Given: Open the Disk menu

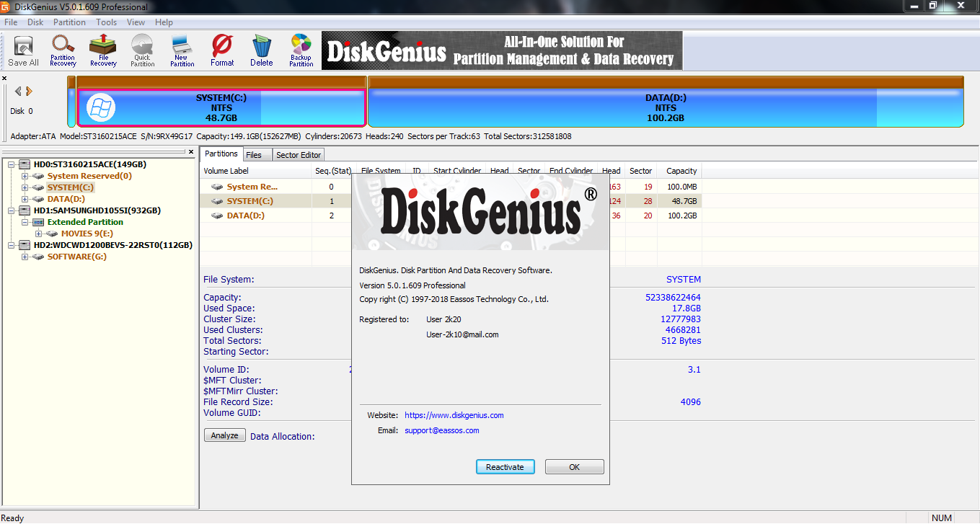Looking at the screenshot, I should pyautogui.click(x=35, y=22).
